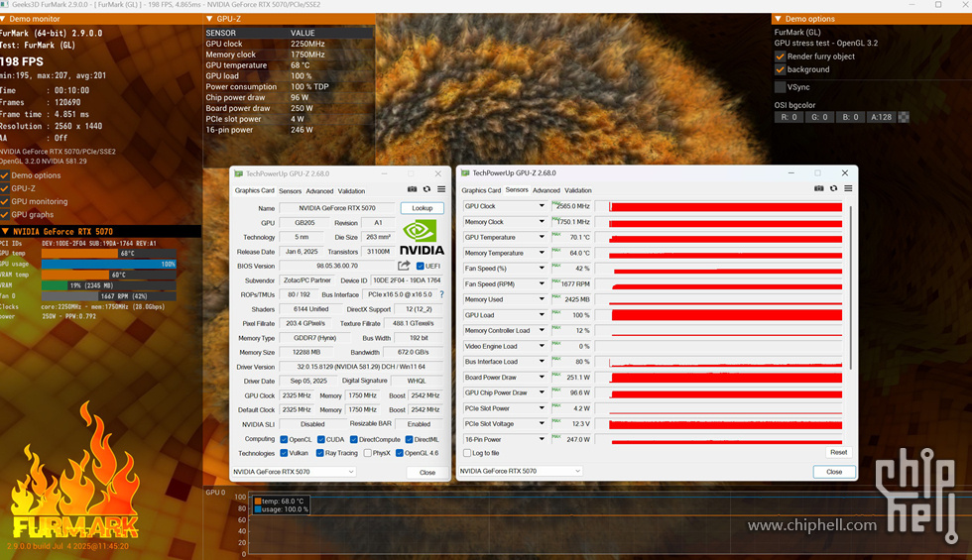Switch to the Graphics Card tab in the Sensors window
Image resolution: width=972 pixels, height=560 pixels.
[x=481, y=190]
